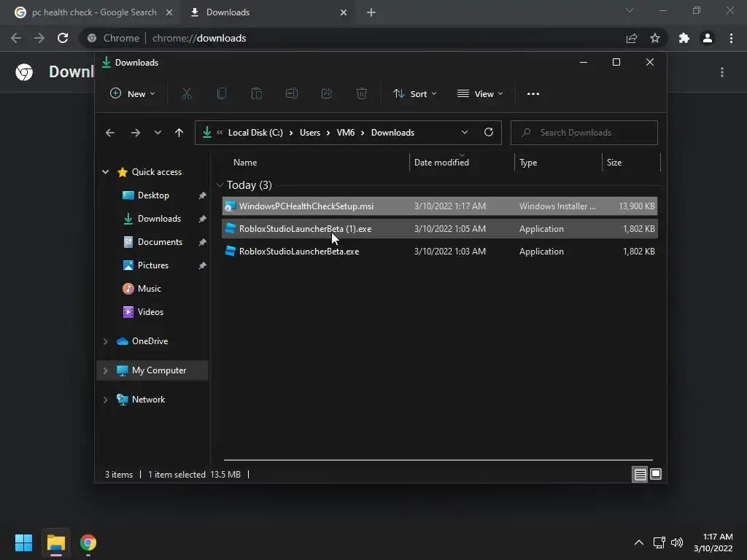
Task: Open Chrome from the taskbar
Action: coord(88,542)
